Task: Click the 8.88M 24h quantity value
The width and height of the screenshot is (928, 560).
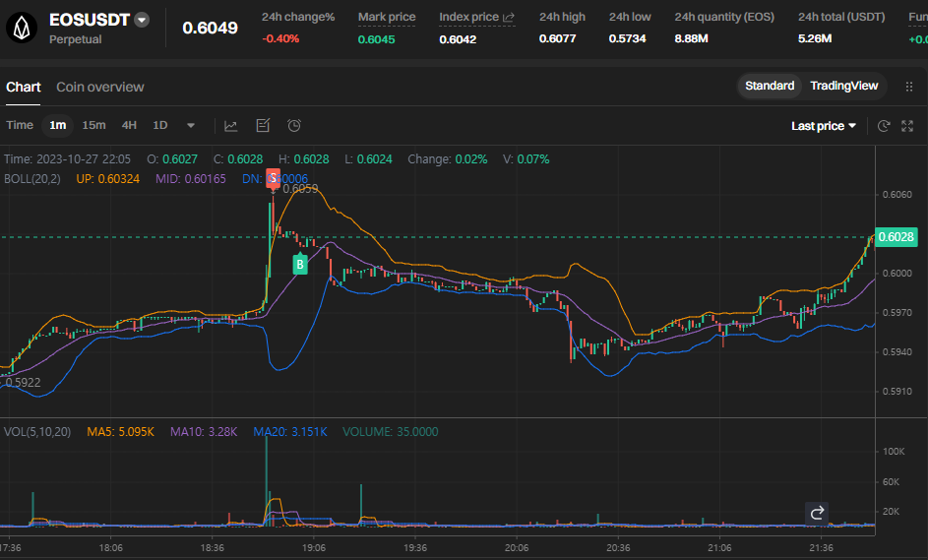Action: [x=691, y=39]
